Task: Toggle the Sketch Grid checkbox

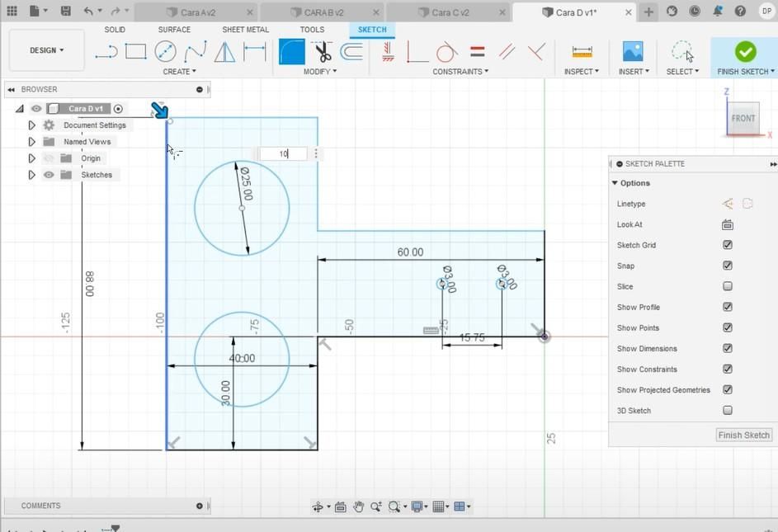Action: [728, 245]
